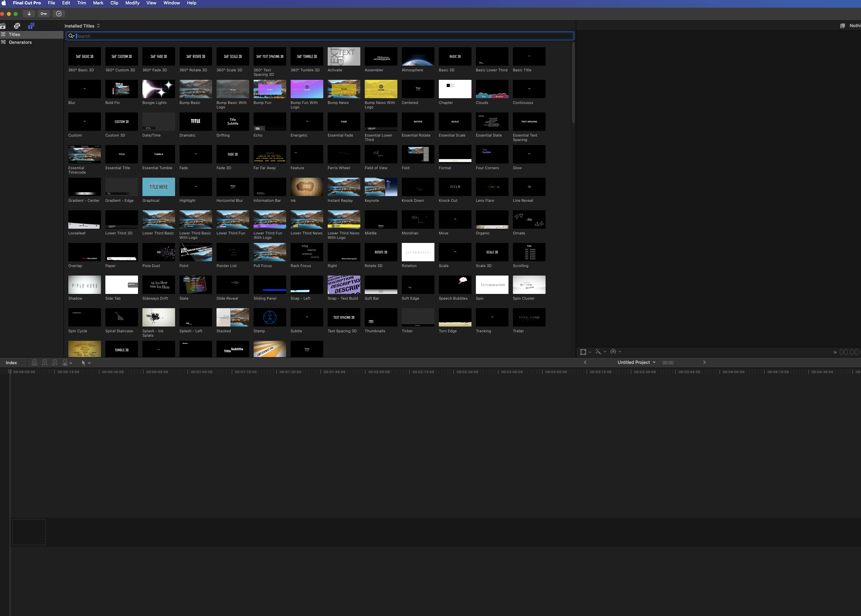Click the Dramatic title label

tap(187, 136)
